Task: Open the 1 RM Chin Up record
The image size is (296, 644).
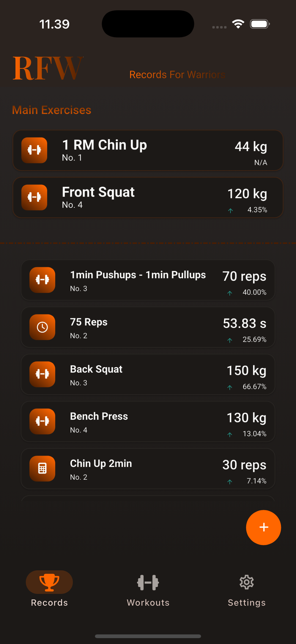Action: point(148,150)
